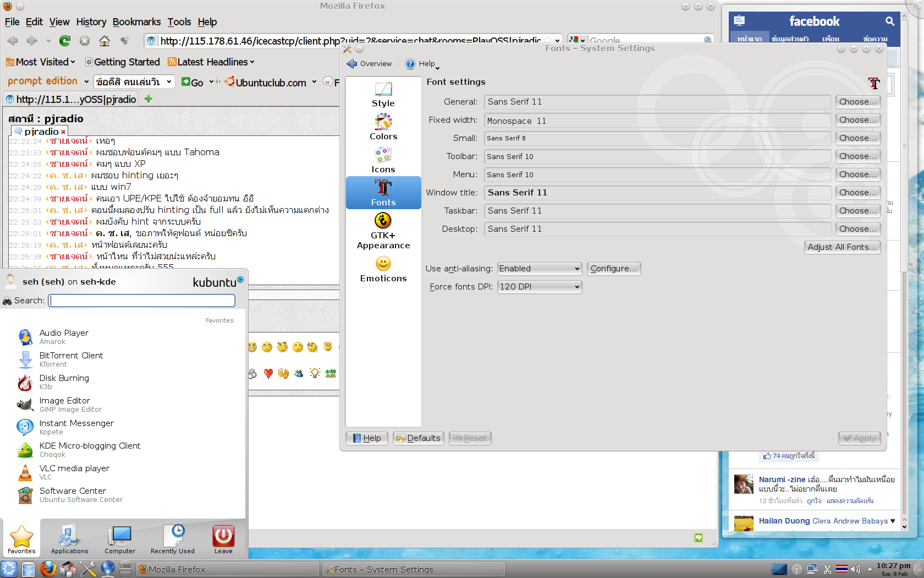Screen dimensions: 924x578
Task: Click the Adjust All Fonts... button
Action: 842,247
